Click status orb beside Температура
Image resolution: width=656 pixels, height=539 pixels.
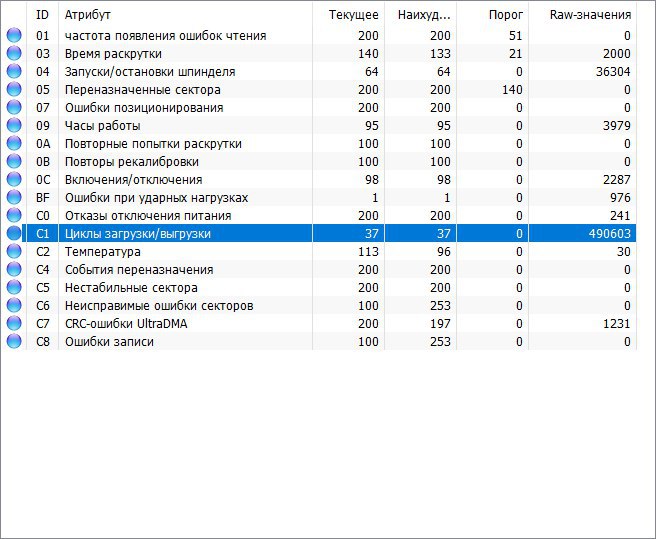click(14, 251)
